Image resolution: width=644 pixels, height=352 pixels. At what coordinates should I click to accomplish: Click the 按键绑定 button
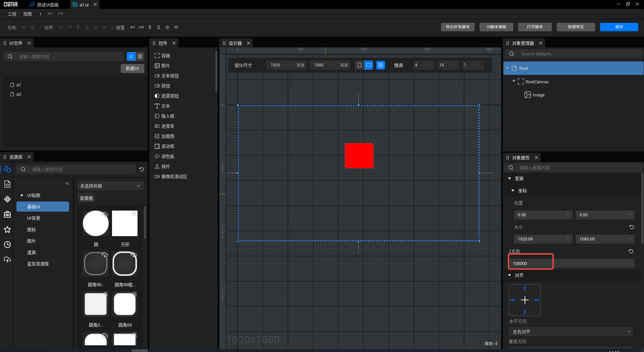[576, 27]
